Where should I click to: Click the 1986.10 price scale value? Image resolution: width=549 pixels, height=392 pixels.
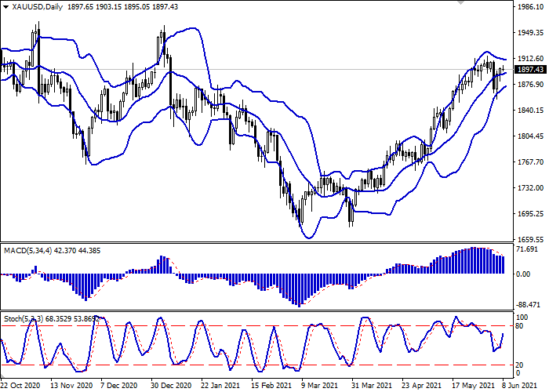(x=530, y=6)
